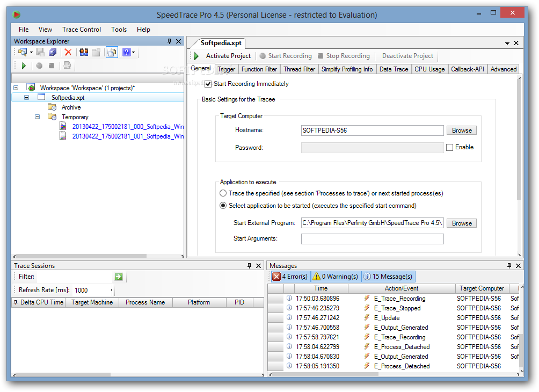Viewport: 539px width, 392px height.
Task: Open the Trace Control menu
Action: (82, 30)
